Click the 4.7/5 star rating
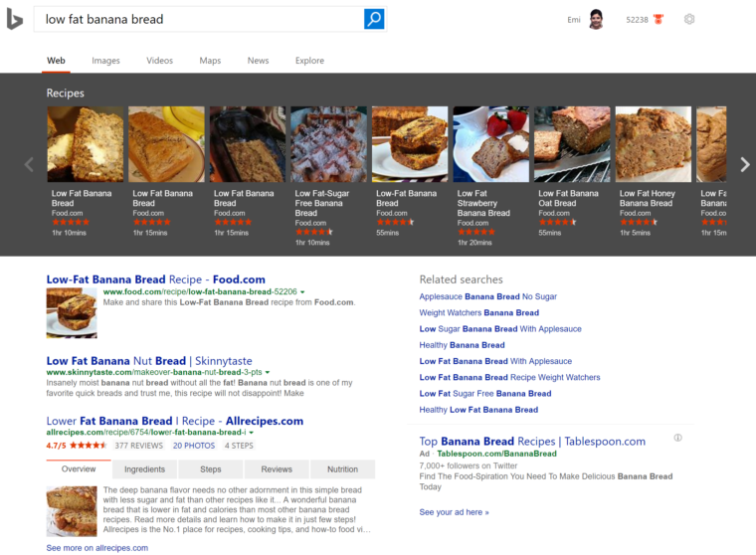The height and width of the screenshot is (555, 756). [77, 446]
